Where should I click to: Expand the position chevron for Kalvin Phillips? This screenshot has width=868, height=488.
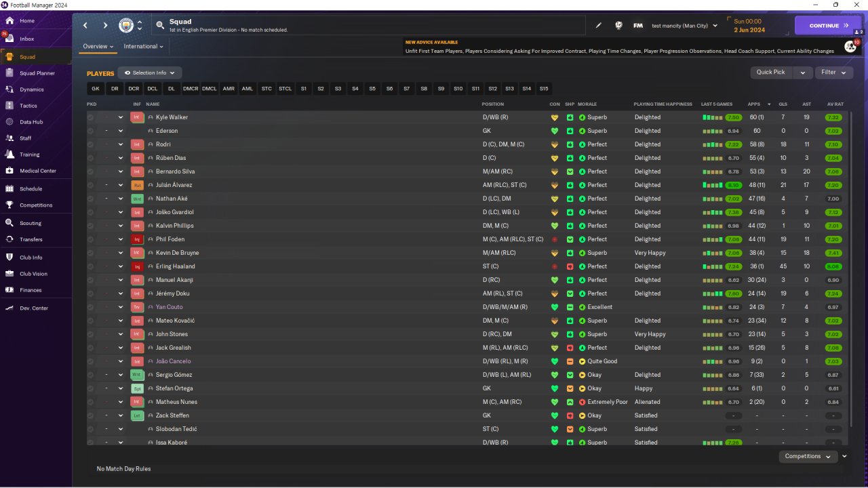coord(121,226)
